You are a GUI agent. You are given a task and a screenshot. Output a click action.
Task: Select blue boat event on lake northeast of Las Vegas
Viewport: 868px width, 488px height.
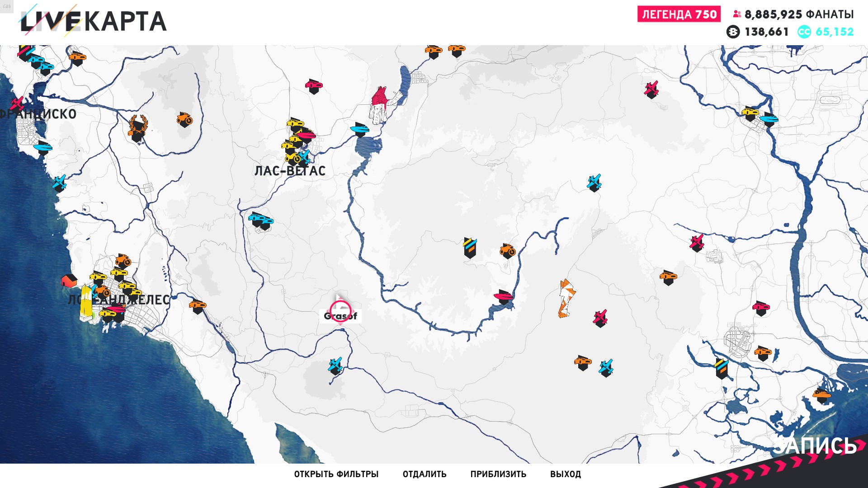[360, 131]
